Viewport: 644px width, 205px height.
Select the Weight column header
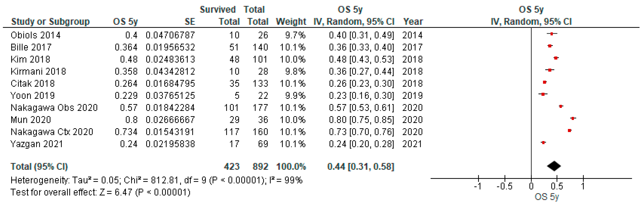coord(291,22)
